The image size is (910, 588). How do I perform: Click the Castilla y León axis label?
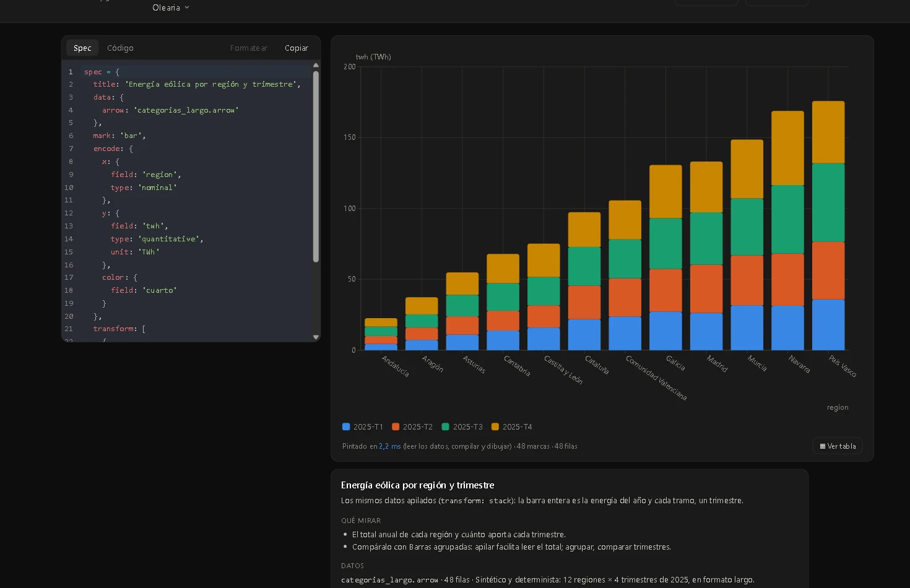pyautogui.click(x=563, y=370)
